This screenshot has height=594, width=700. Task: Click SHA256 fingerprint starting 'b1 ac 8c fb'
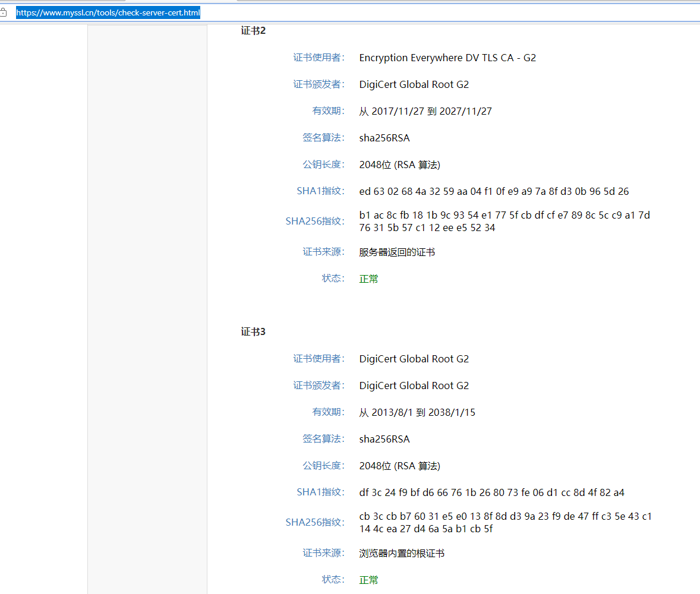coord(504,222)
